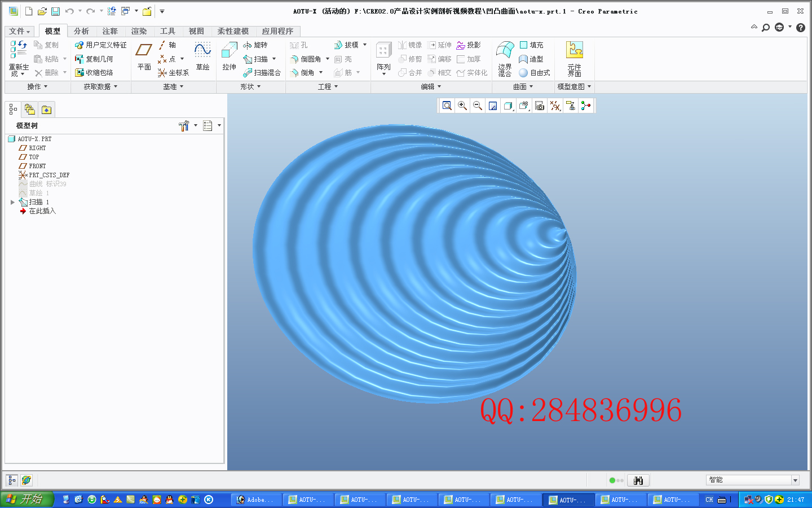Click the Repaint icon in graphics toolbar
812x508 pixels.
click(493, 106)
